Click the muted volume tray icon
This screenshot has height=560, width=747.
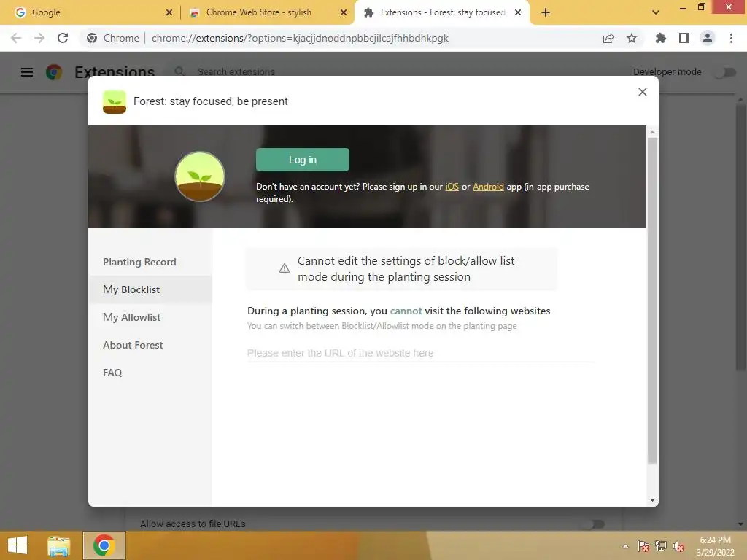click(x=678, y=546)
